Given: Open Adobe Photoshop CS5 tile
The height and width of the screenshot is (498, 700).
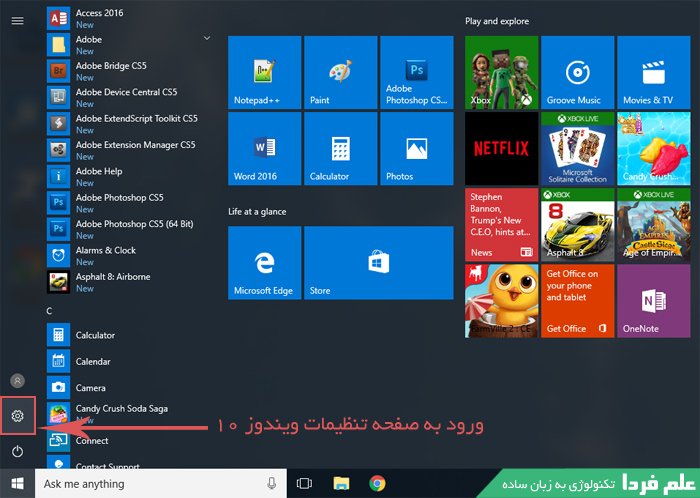Looking at the screenshot, I should (416, 74).
